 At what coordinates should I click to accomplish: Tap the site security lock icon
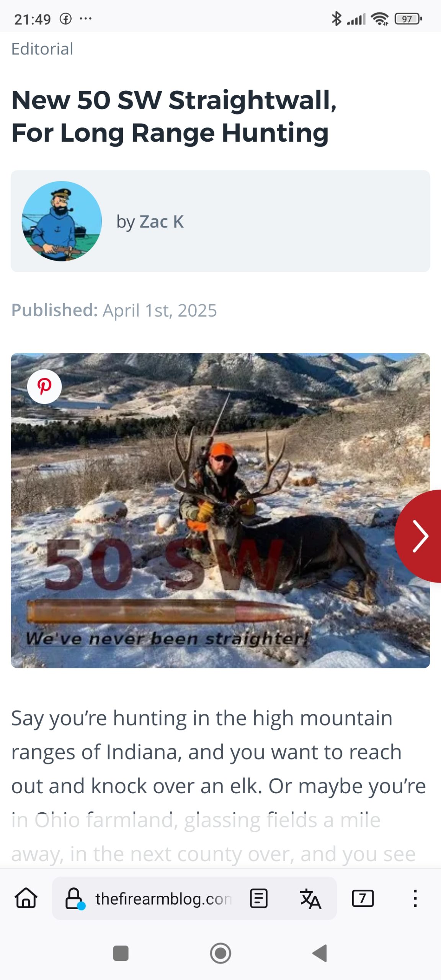point(74,898)
